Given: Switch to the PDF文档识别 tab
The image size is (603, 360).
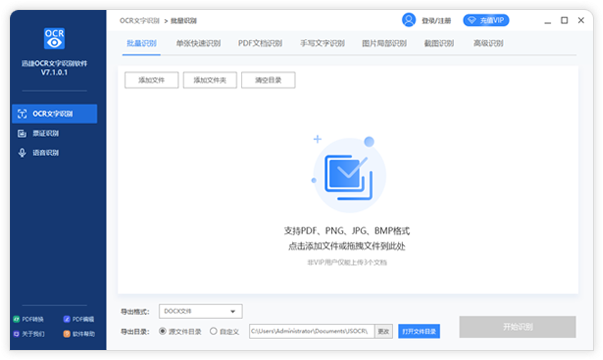Looking at the screenshot, I should coord(260,43).
